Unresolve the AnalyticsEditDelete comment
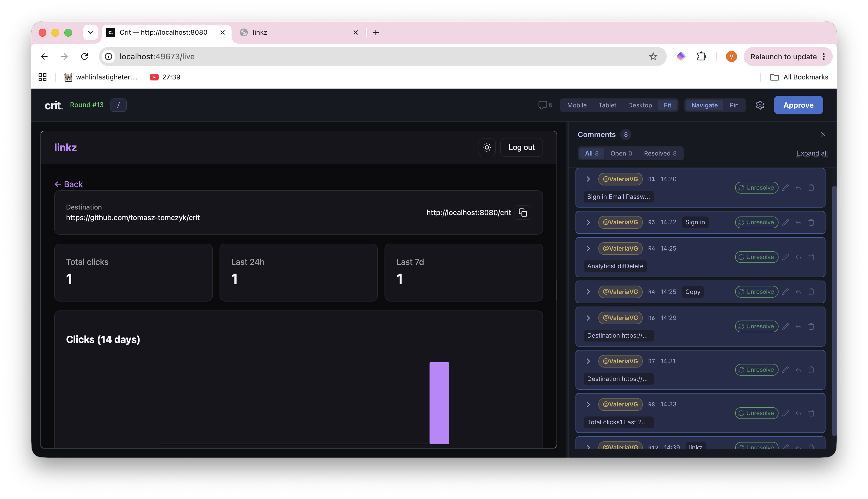Viewport: 868px width, 499px height. coord(756,257)
